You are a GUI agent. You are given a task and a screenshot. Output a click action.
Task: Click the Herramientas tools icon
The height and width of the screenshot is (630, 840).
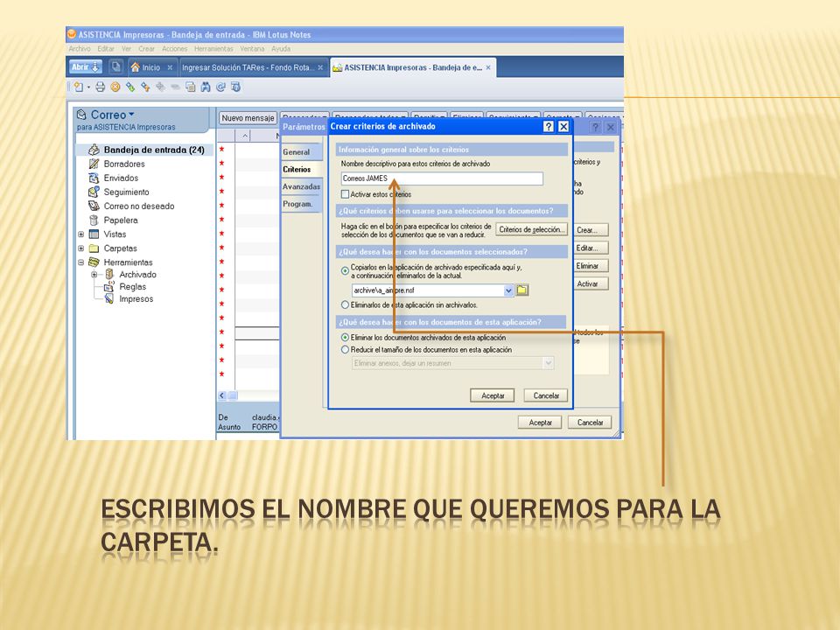(94, 262)
